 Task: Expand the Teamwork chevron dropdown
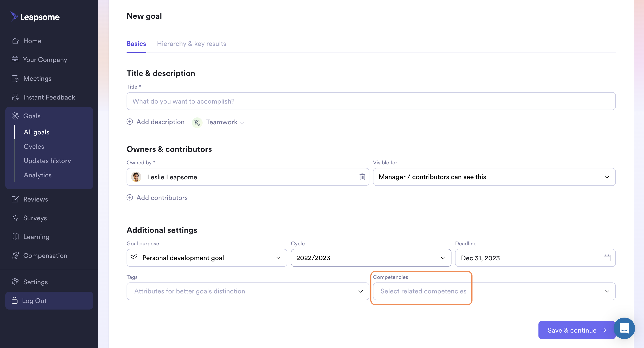(242, 123)
